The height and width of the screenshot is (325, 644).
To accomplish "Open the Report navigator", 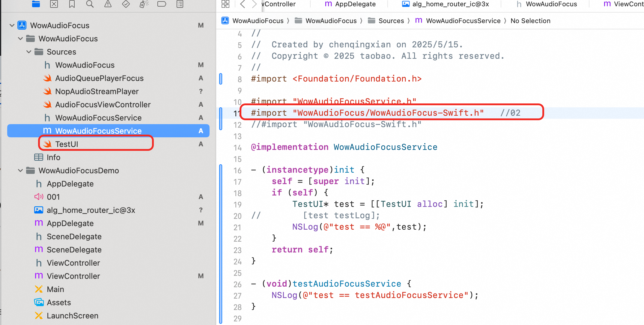I will pyautogui.click(x=180, y=4).
